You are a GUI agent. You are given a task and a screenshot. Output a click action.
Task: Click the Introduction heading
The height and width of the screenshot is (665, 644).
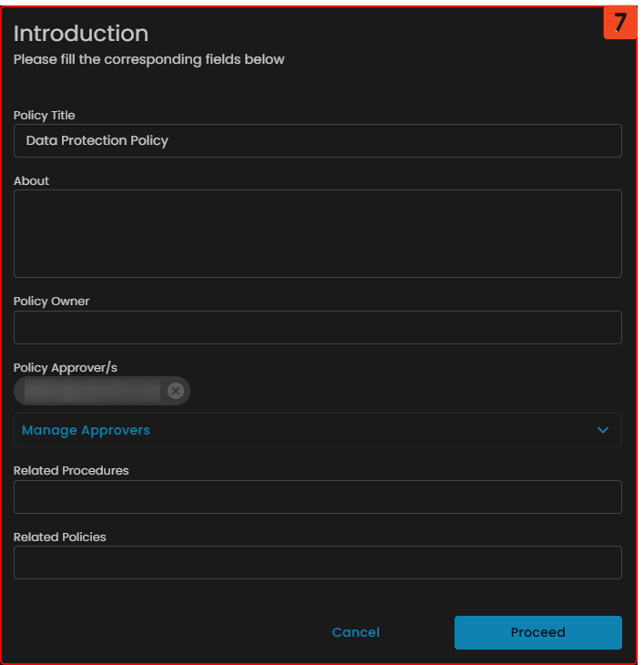click(x=81, y=34)
